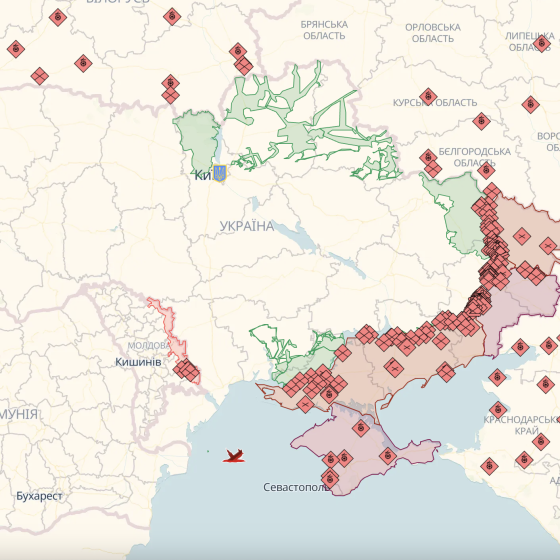The width and height of the screenshot is (560, 560).
Task: Click the МОЛДОВА country label
Action: click(149, 346)
